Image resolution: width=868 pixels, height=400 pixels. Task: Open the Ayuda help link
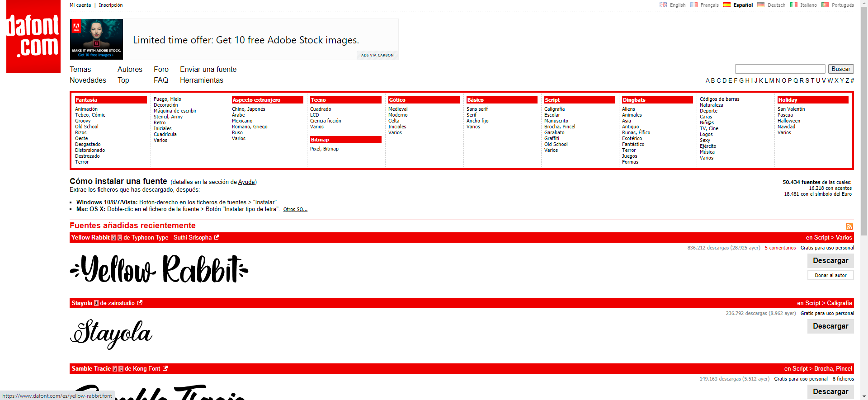pyautogui.click(x=246, y=182)
